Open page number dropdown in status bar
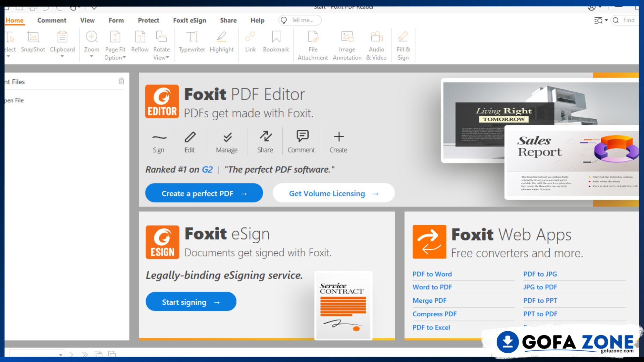 61,355
